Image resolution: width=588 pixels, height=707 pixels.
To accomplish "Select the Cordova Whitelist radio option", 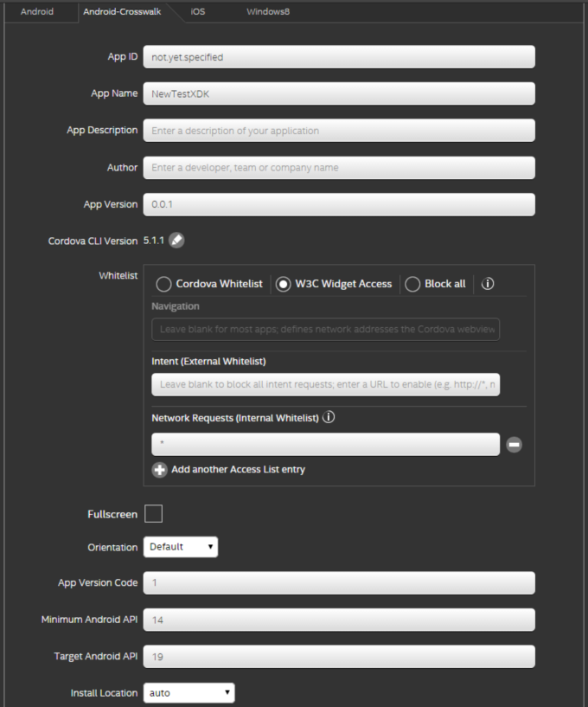I will pos(163,284).
